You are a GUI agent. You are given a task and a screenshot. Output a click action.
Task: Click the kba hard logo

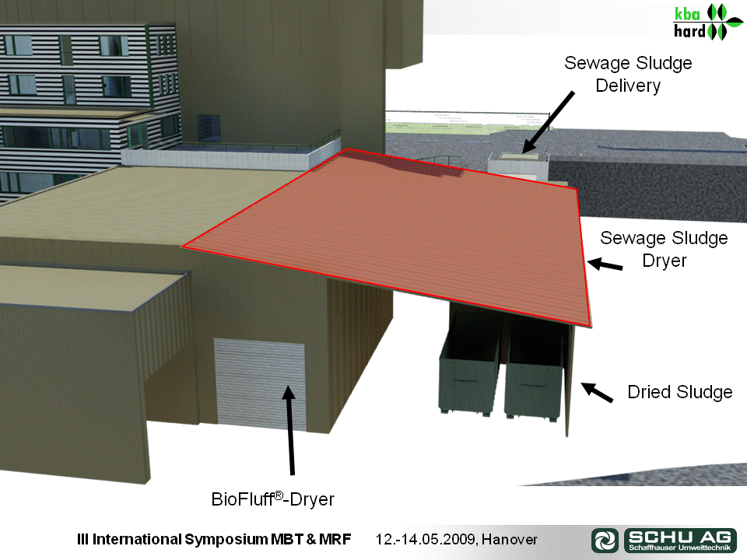coord(707,23)
